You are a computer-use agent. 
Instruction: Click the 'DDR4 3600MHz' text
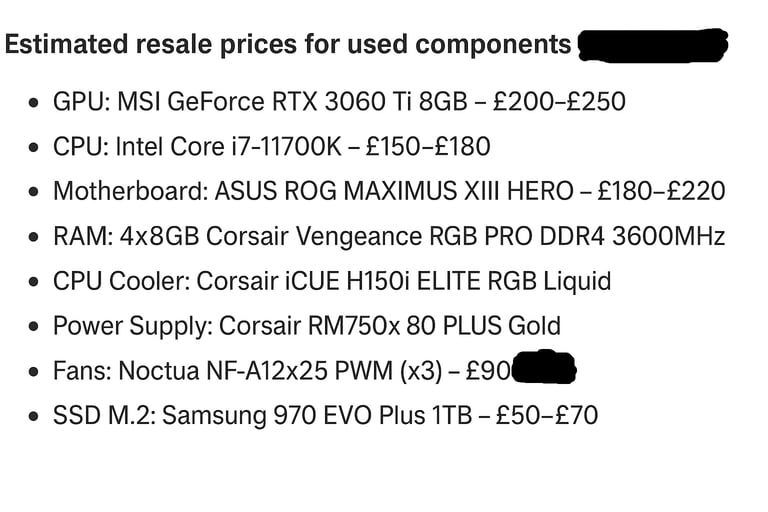tap(632, 236)
